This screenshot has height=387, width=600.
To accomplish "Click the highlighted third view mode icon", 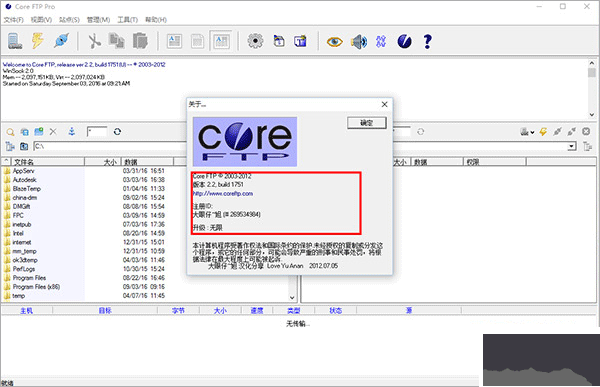I will pyautogui.click(x=222, y=41).
